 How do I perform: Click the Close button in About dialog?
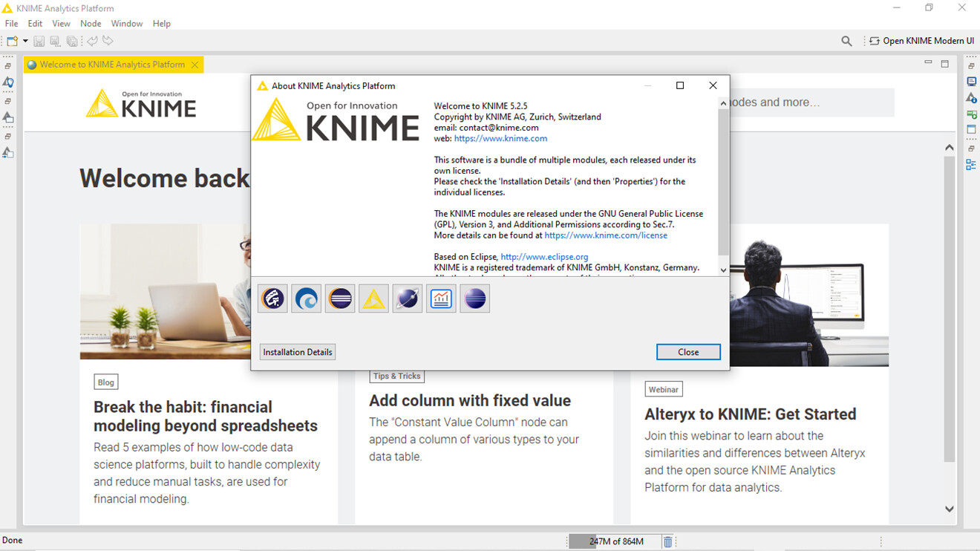coord(688,352)
